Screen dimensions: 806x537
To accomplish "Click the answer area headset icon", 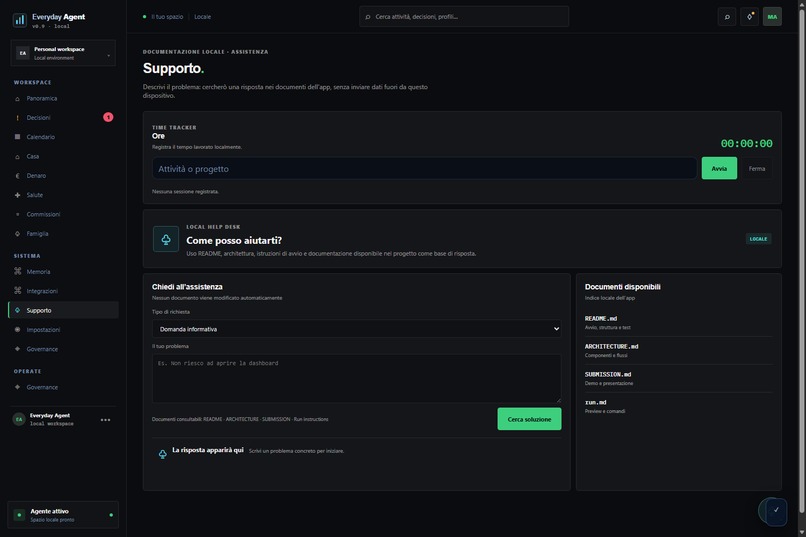I will tap(162, 454).
